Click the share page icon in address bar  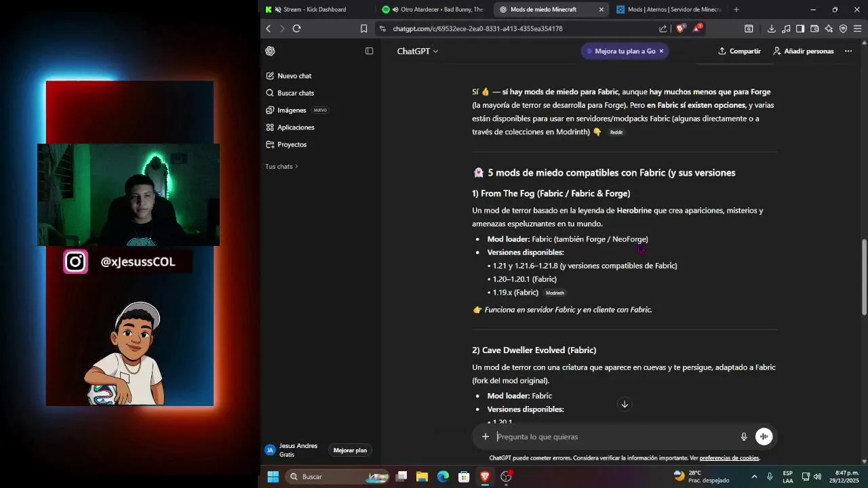pyautogui.click(x=663, y=28)
